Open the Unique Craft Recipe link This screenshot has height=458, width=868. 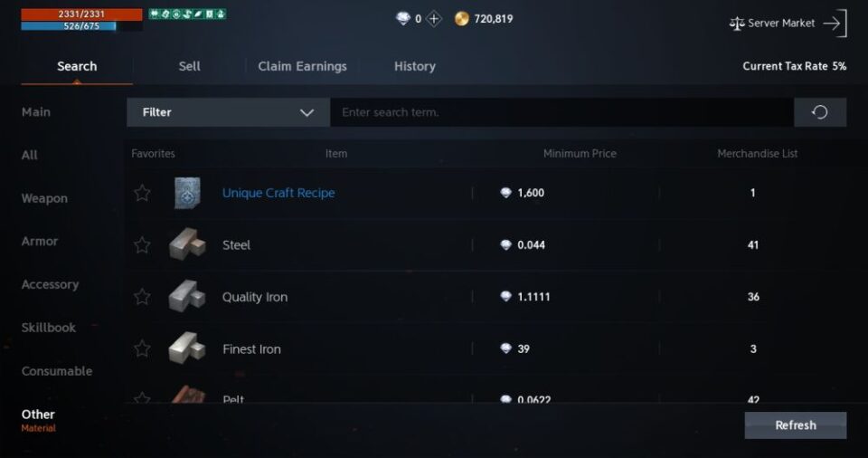tap(278, 193)
